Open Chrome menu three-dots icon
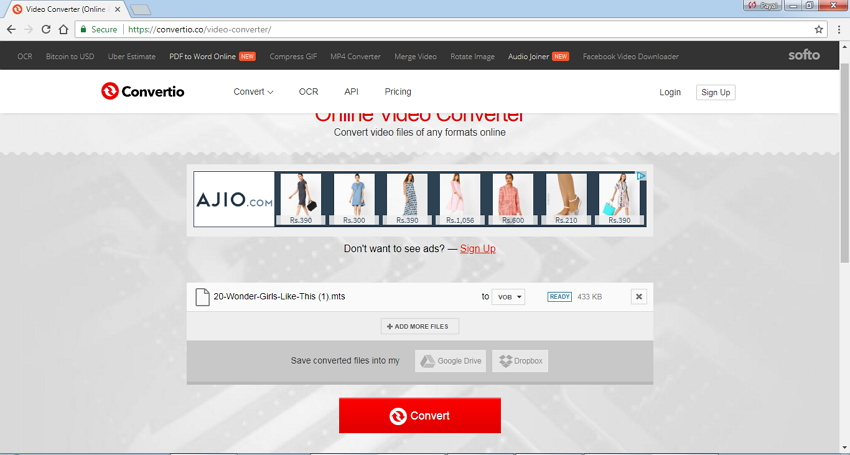Screen dimensions: 850x455 [838, 30]
